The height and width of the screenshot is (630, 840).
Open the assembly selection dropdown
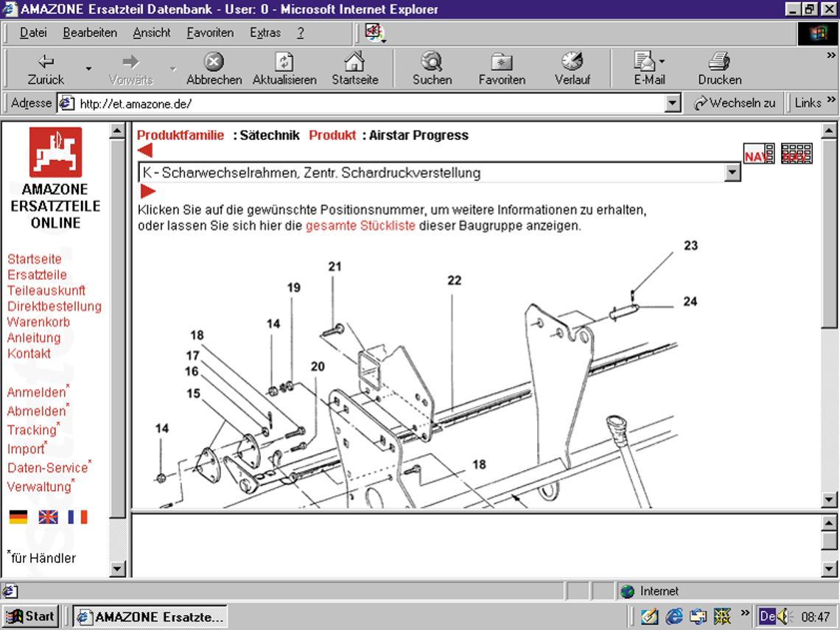click(732, 172)
